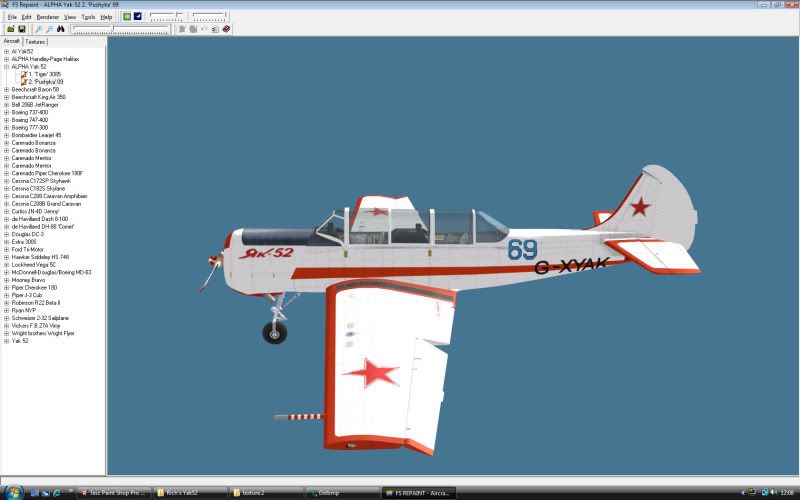Screen dimensions: 800x500
Task: Select Schweizer 2-32 Sailplane entry
Action: click(x=40, y=318)
